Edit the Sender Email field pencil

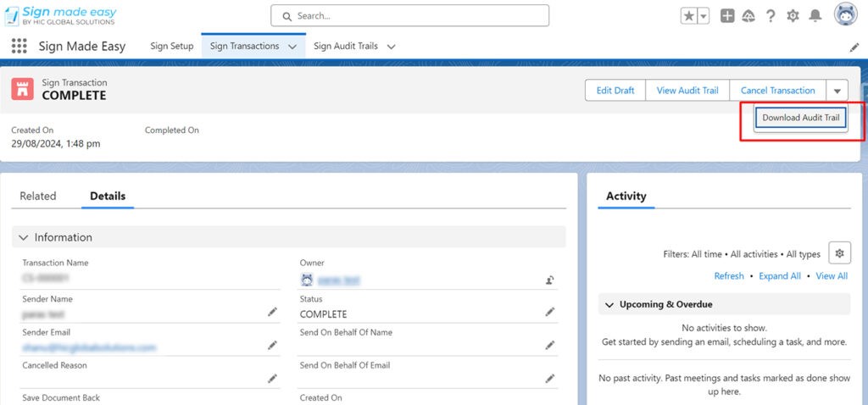pyautogui.click(x=272, y=345)
